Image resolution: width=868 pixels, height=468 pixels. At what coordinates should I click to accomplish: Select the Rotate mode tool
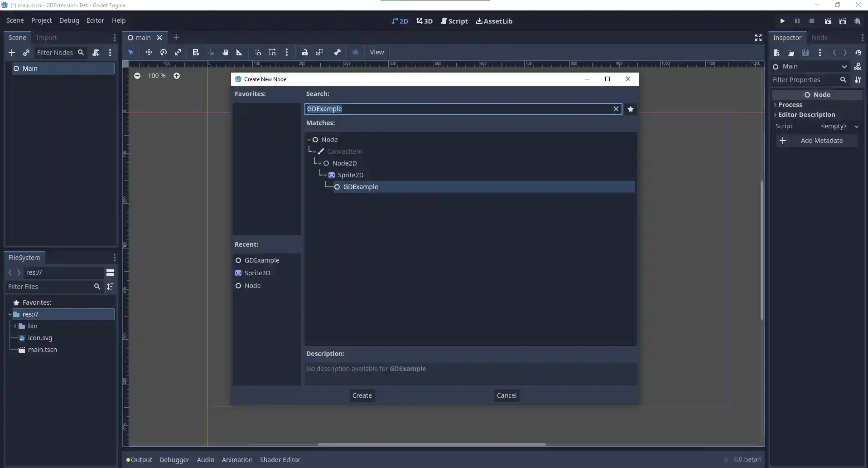click(164, 52)
